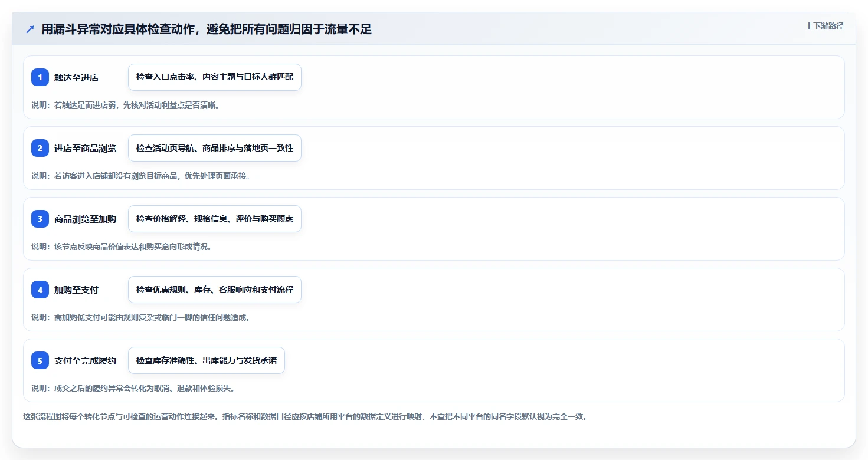Click the step 1 number badge
Screen dimensions: 868x460
point(40,77)
